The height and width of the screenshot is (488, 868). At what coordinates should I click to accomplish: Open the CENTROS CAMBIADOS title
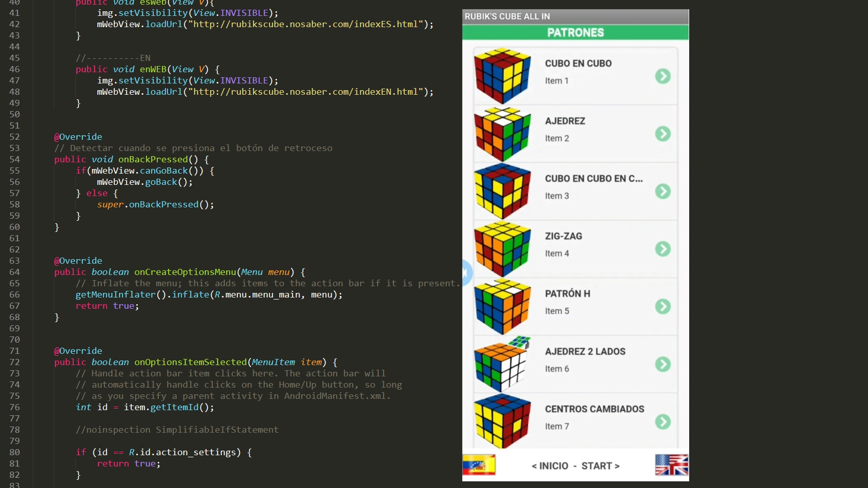[594, 409]
